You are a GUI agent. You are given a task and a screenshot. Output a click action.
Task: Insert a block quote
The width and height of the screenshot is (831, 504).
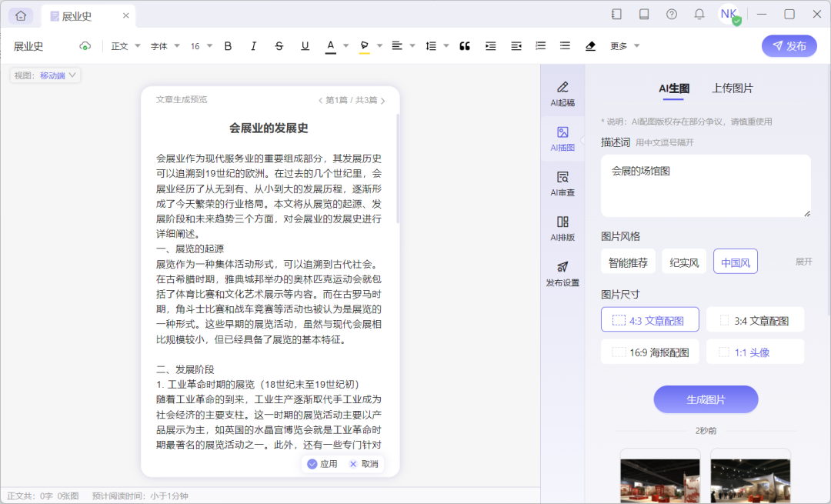click(x=465, y=46)
